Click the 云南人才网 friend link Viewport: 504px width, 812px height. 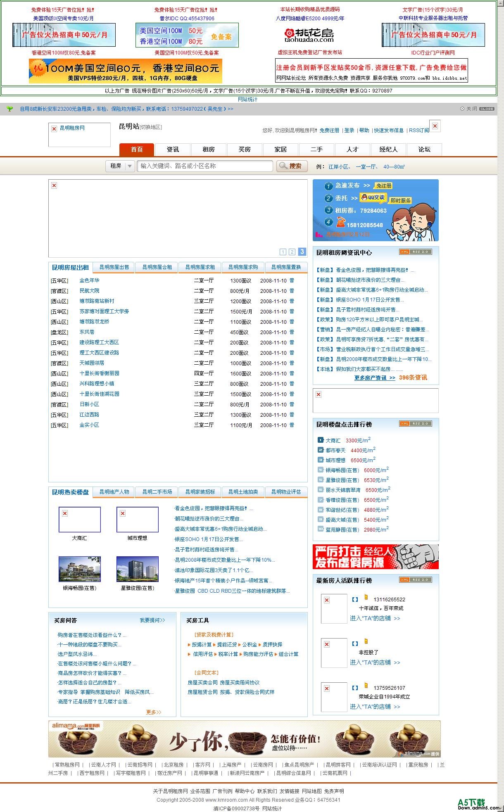tap(104, 765)
